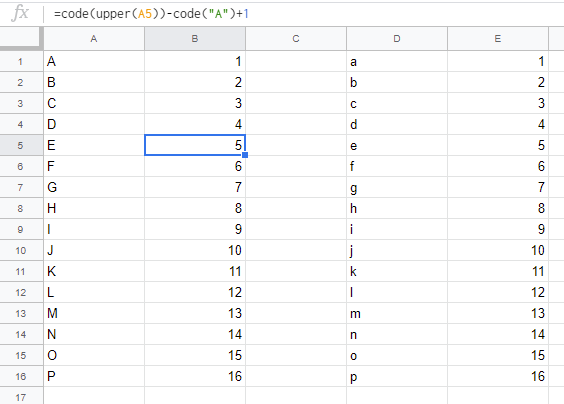Viewport: 564px width, 404px height.
Task: Click cell B13 showing 13
Action: [195, 313]
